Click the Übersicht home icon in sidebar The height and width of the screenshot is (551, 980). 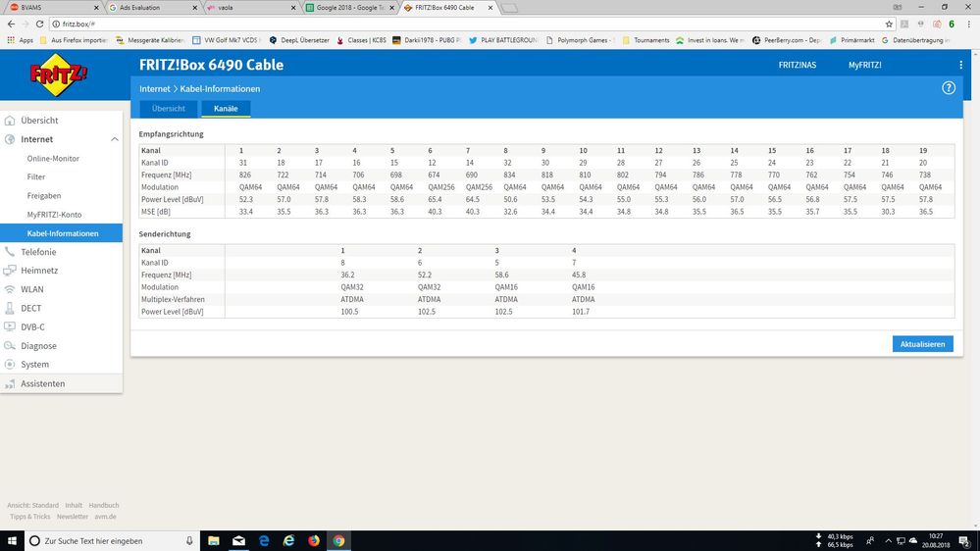(x=10, y=120)
